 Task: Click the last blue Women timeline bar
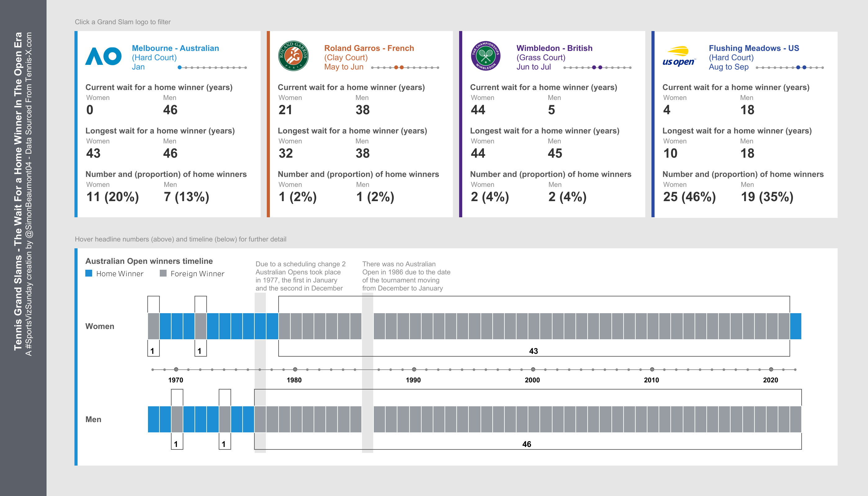[x=795, y=326]
